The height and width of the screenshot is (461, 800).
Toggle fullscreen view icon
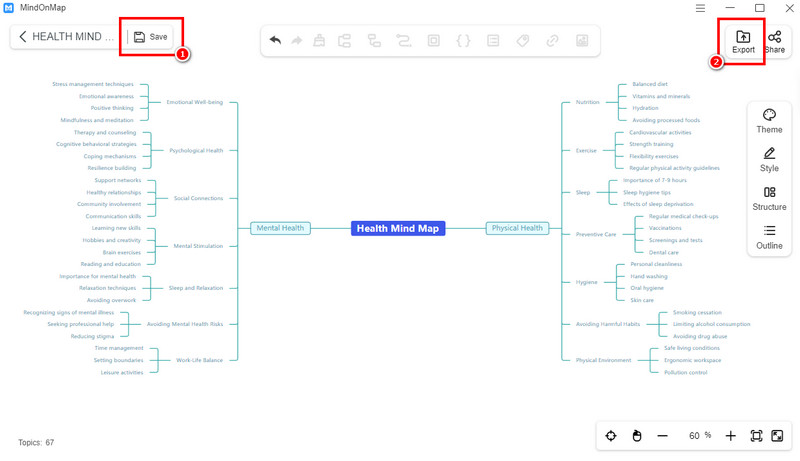pos(777,436)
